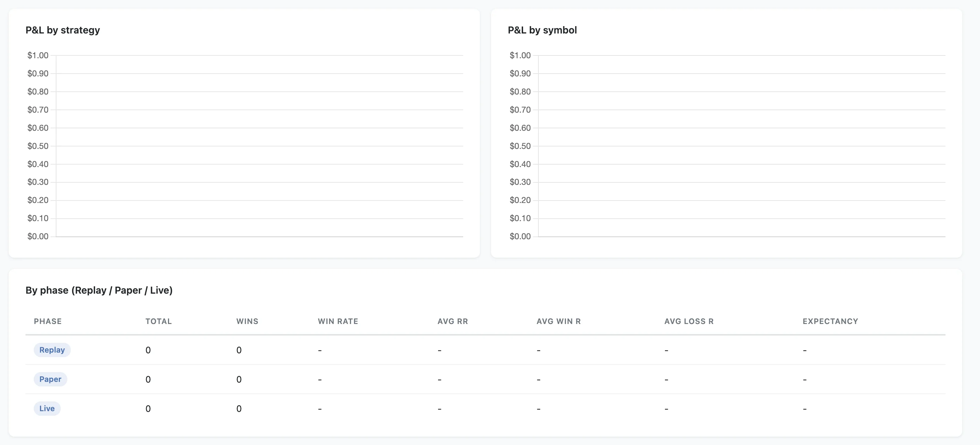
Task: Click the Wins value in Paper row
Action: (239, 379)
